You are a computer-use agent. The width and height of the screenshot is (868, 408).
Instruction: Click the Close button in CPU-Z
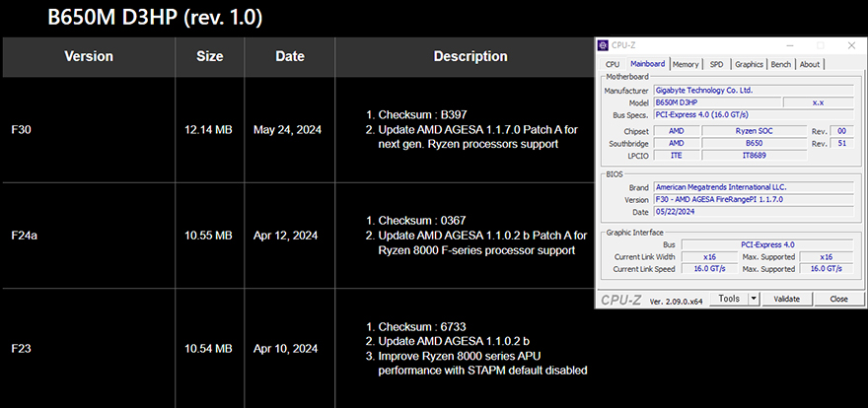point(838,299)
